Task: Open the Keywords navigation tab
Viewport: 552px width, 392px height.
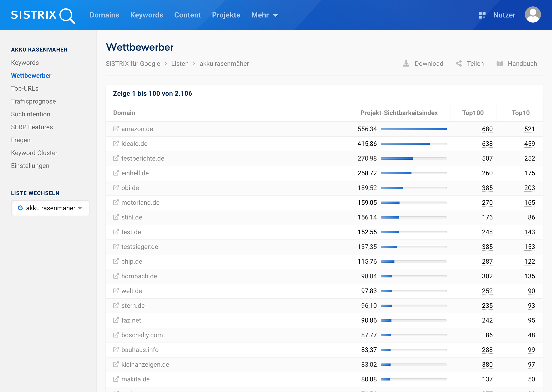Action: coord(147,15)
